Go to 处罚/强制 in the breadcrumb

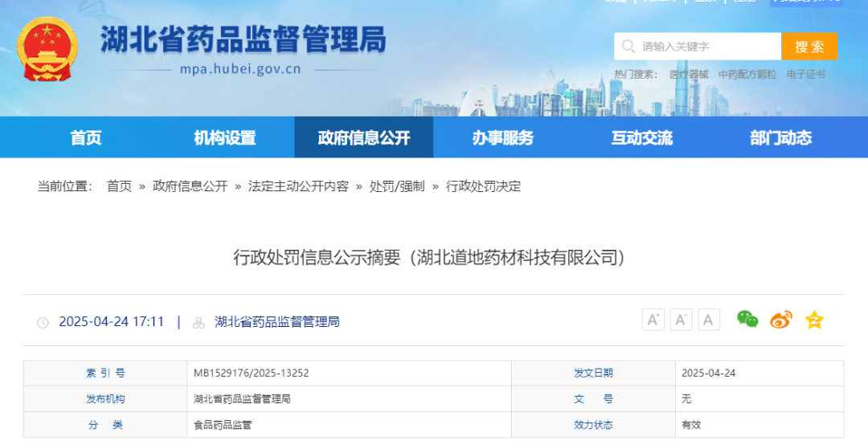pyautogui.click(x=397, y=186)
